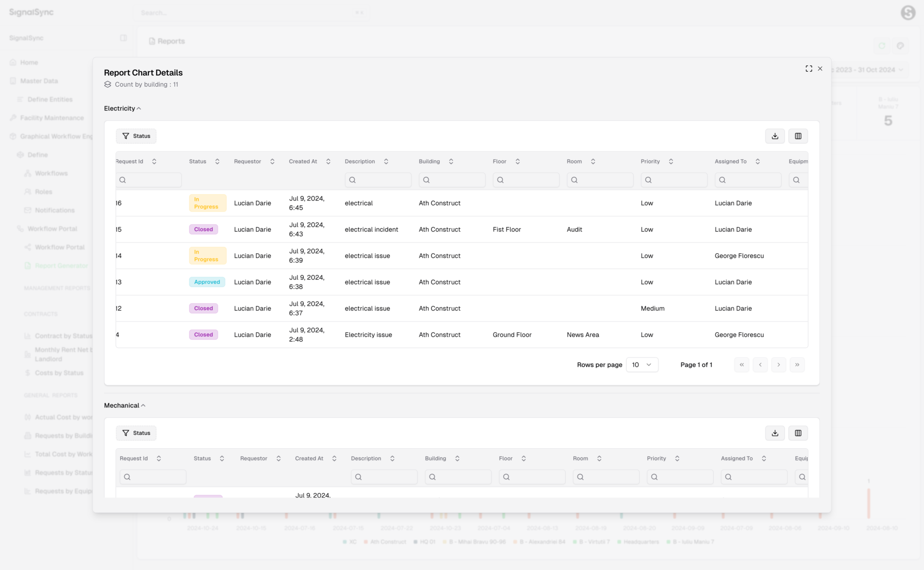Collapse the Mechanical section
The width and height of the screenshot is (924, 570).
pos(143,405)
